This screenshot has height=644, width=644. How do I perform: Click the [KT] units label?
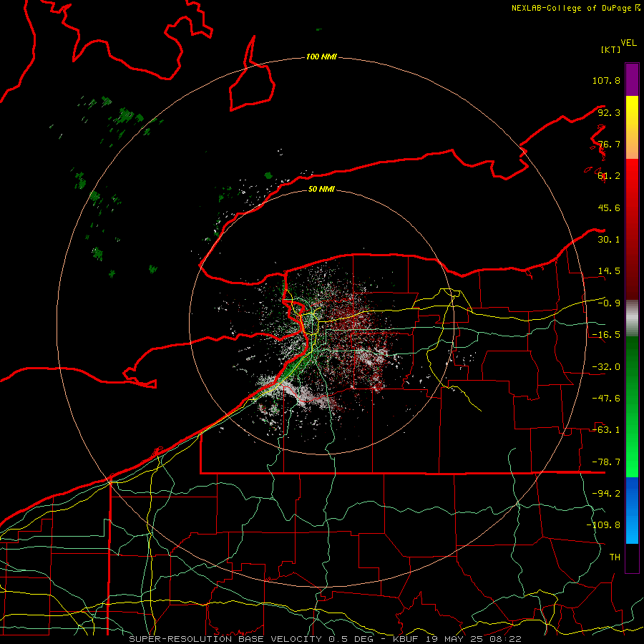(x=610, y=49)
